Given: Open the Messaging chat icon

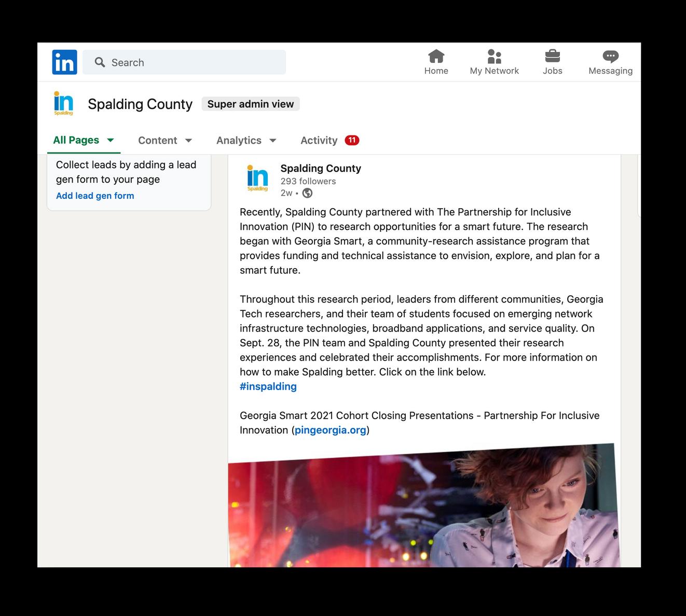Looking at the screenshot, I should (610, 56).
